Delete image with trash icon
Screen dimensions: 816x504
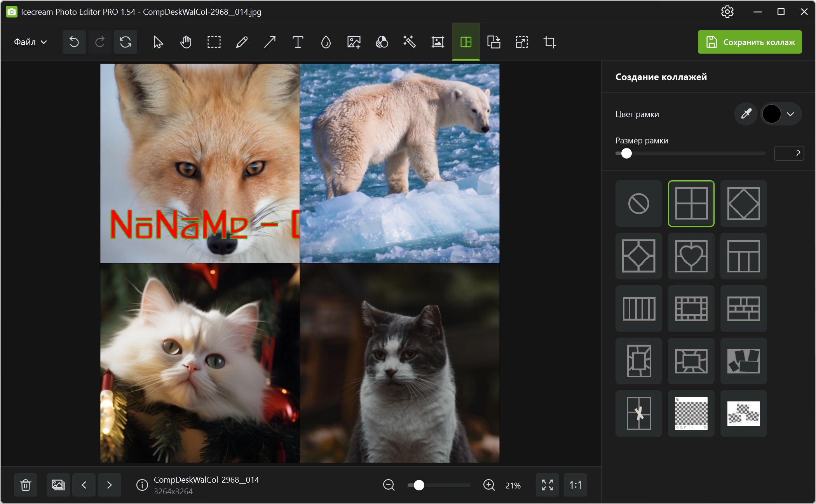[x=26, y=485]
